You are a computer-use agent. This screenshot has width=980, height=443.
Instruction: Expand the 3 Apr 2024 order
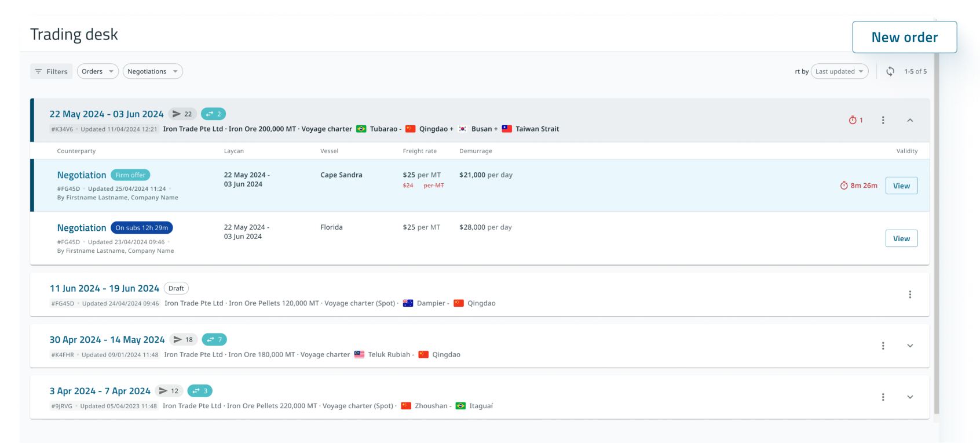(x=910, y=397)
